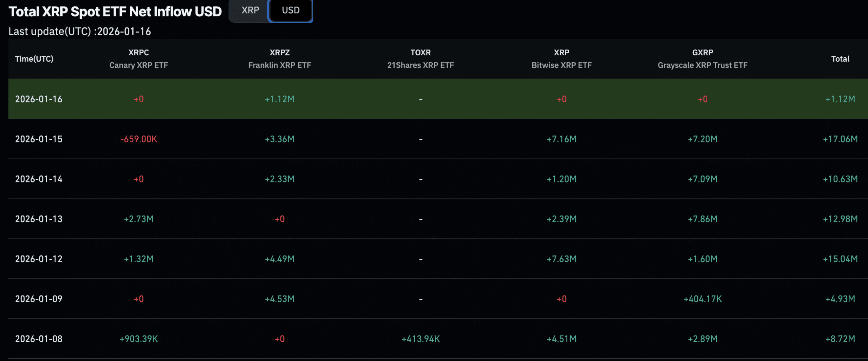This screenshot has height=361, width=868.
Task: Click the XRPC Canary XRP ETF column header
Action: (139, 59)
